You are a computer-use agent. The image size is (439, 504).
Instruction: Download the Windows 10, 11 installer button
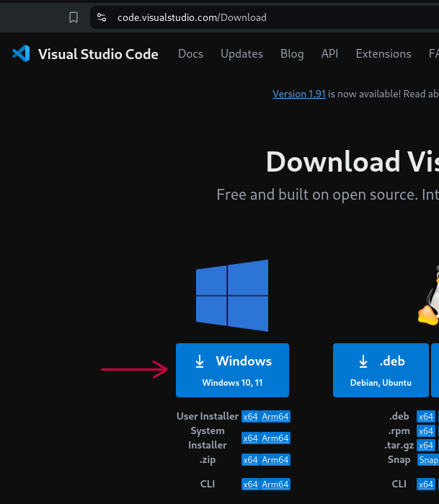tap(232, 370)
